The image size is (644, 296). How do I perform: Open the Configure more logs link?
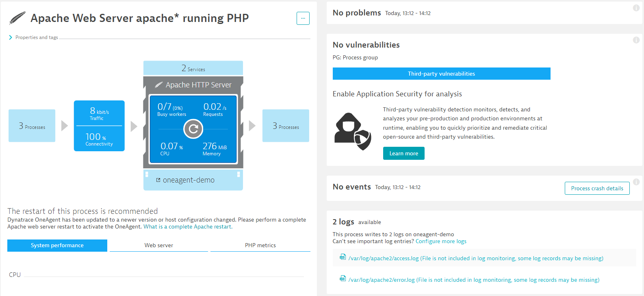(441, 242)
